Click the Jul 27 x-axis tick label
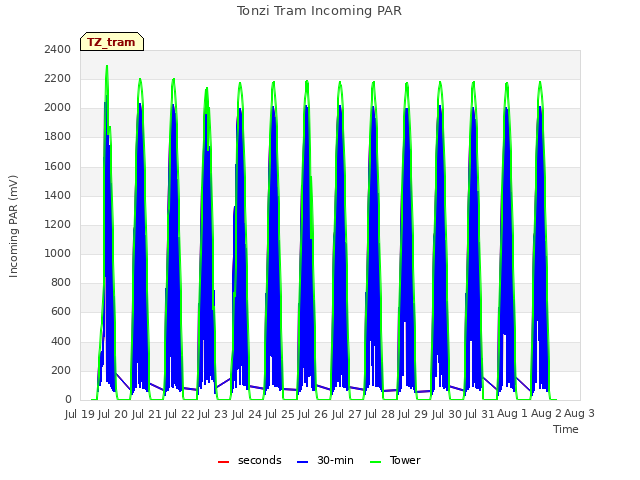This screenshot has height=480, width=640. coord(347,414)
